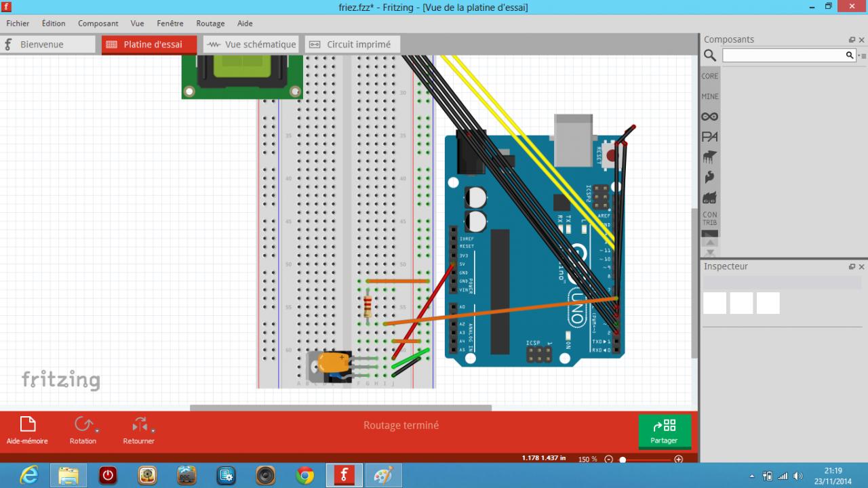This screenshot has width=868, height=488.
Task: Click the parts bin scroll up arrow
Action: coord(710,242)
